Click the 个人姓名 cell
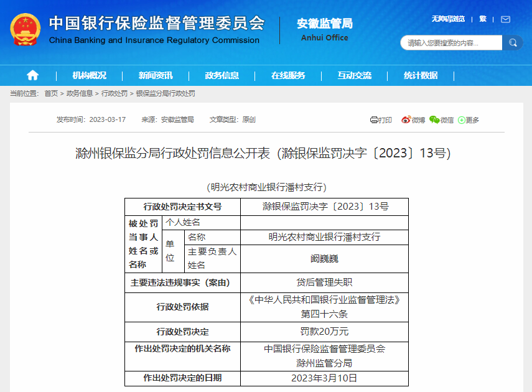This screenshot has width=532, height=392. pyautogui.click(x=201, y=223)
